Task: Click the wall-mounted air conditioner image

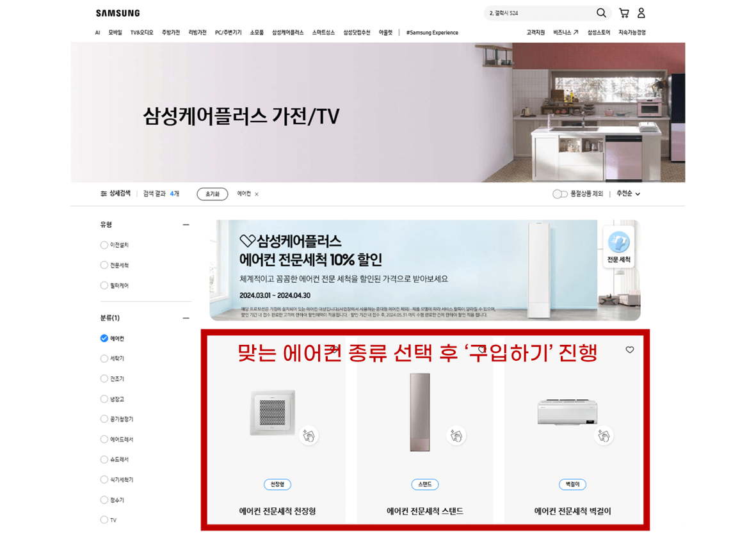Action: pos(567,412)
